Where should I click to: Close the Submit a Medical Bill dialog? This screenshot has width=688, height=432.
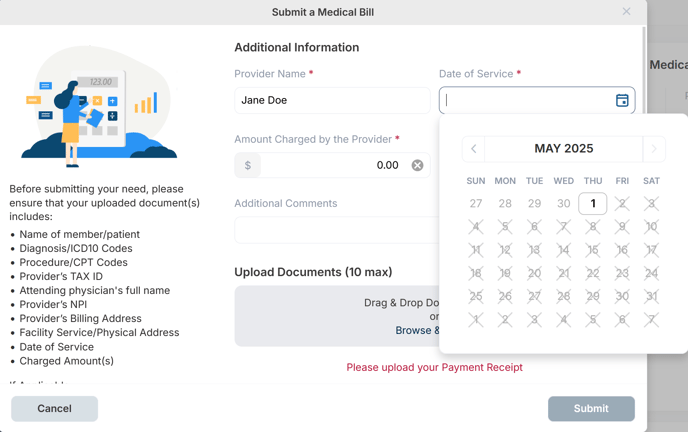(x=626, y=12)
